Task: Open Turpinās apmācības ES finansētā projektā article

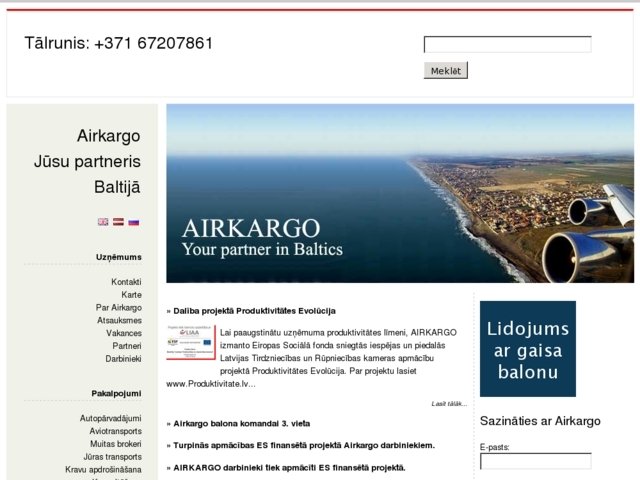Action: pyautogui.click(x=304, y=445)
